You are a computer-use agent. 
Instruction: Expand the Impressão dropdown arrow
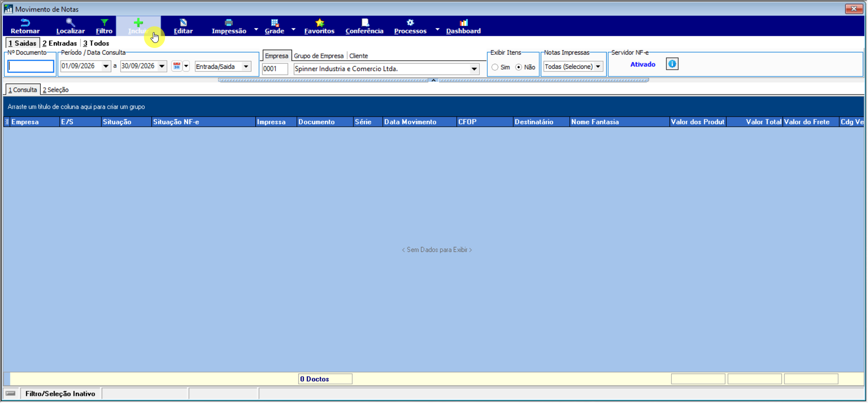point(256,29)
